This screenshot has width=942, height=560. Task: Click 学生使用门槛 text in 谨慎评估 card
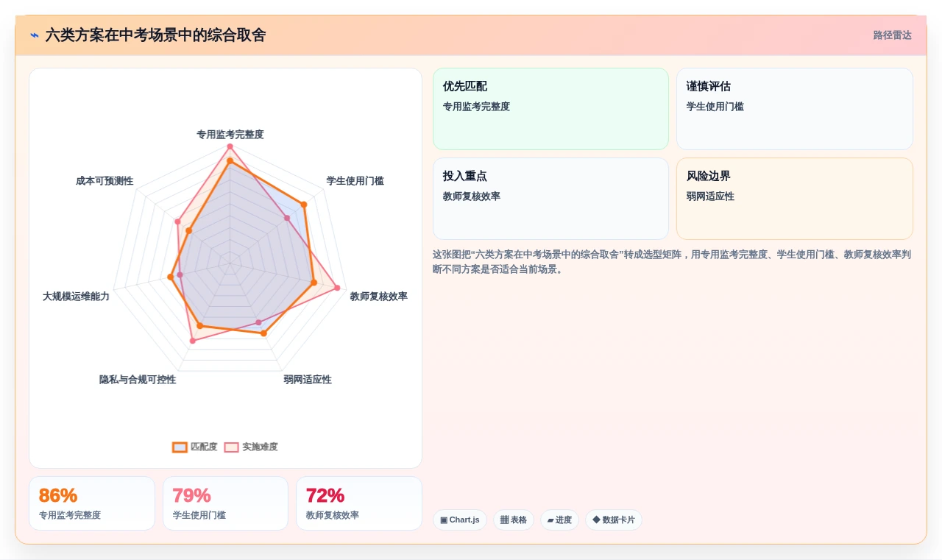coord(715,107)
